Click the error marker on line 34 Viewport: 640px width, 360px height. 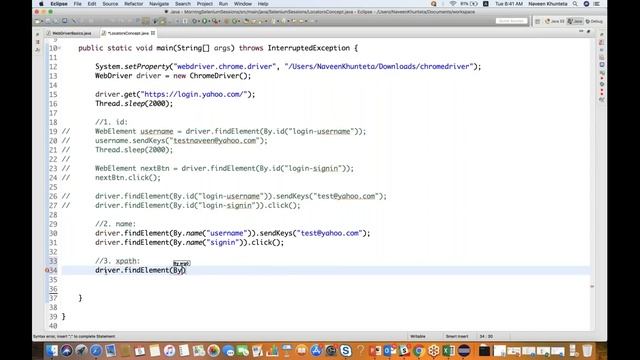[x=47, y=270]
